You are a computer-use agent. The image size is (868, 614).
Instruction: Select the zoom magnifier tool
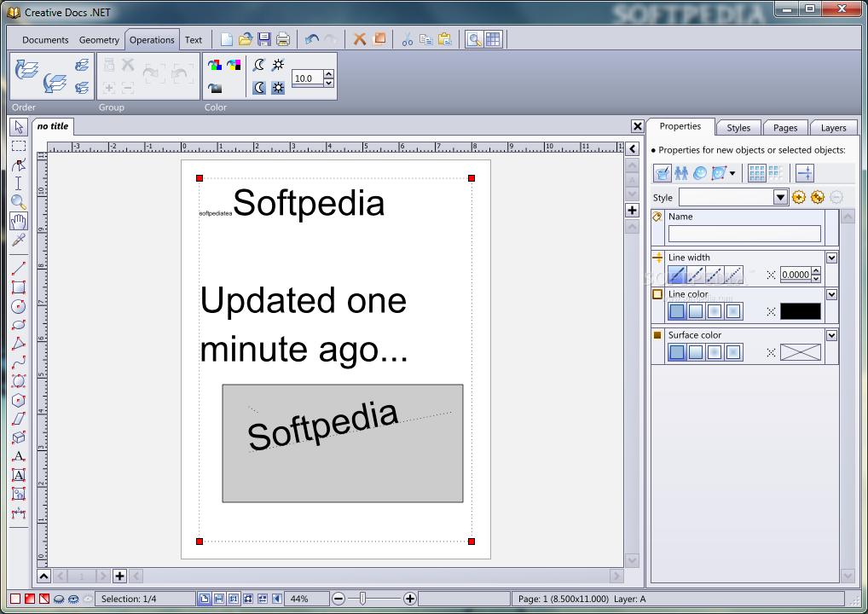[18, 202]
